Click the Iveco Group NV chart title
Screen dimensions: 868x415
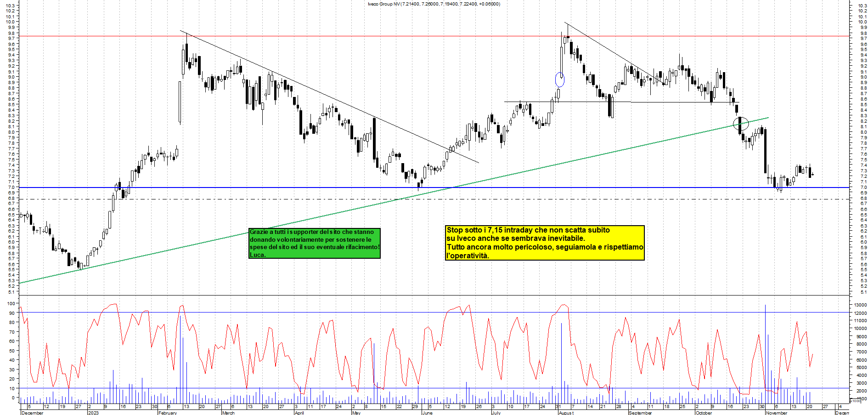(434, 4)
